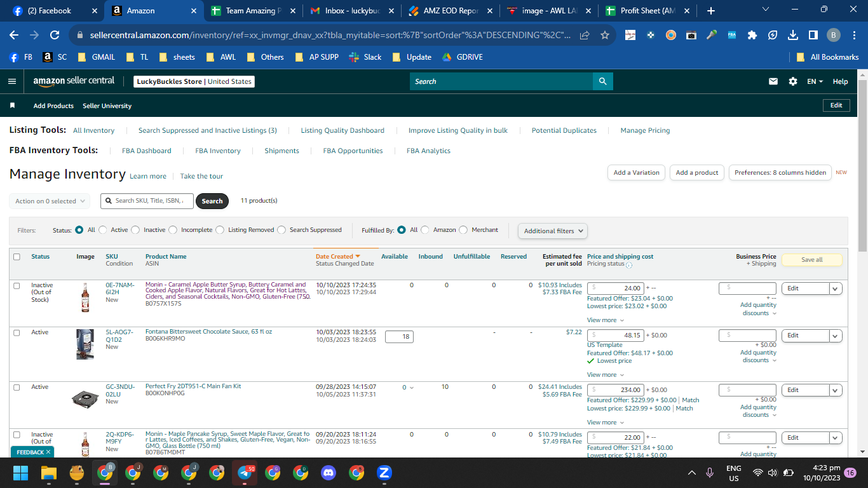Open a new browser tab
868x488 pixels.
pyautogui.click(x=711, y=11)
